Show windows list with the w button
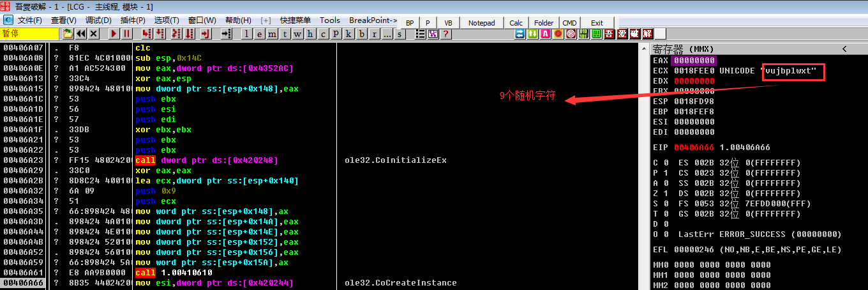868x290 pixels. (x=297, y=34)
